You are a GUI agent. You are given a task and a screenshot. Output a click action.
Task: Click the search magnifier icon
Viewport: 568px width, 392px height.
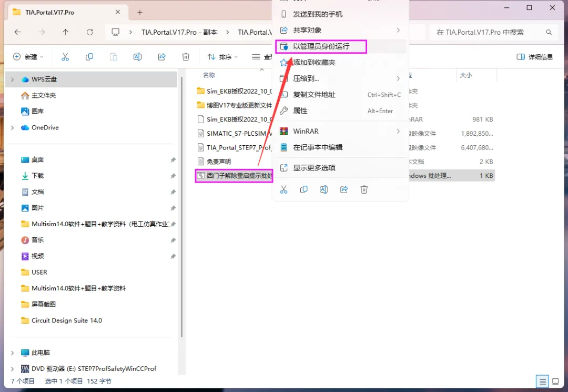point(549,32)
